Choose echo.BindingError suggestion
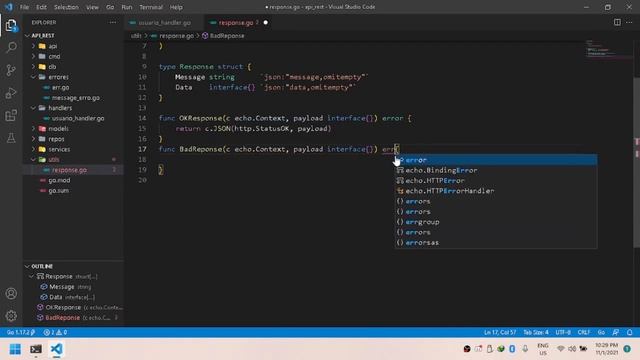Screen dimensions: 640x360 (x=496, y=170)
